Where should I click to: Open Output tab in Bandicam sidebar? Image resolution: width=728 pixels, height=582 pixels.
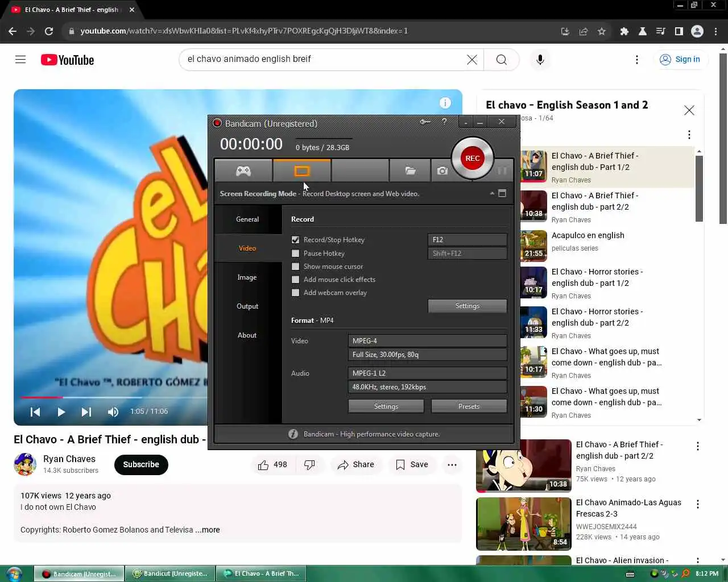tap(247, 306)
